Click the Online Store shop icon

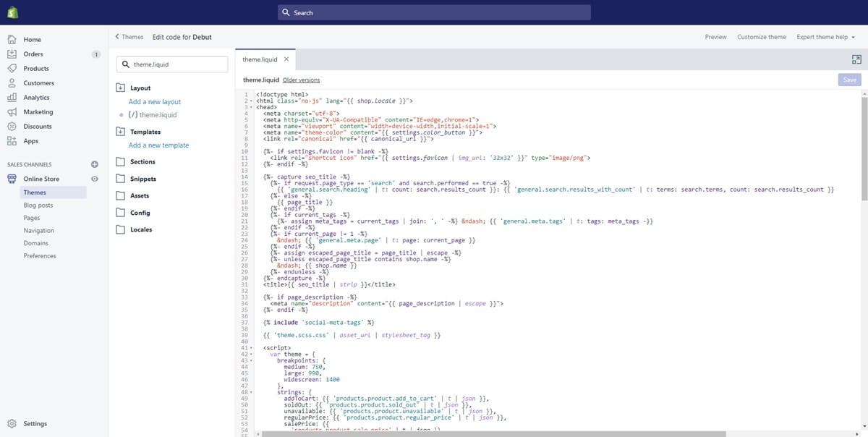[x=12, y=178]
